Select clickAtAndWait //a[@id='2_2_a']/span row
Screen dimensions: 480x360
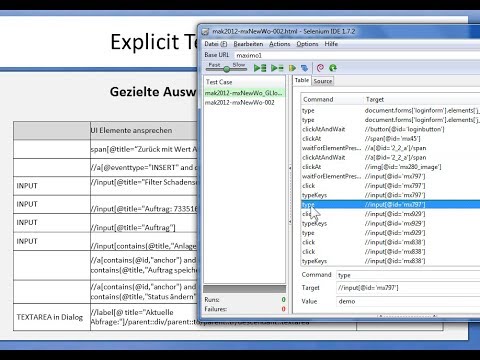point(390,157)
